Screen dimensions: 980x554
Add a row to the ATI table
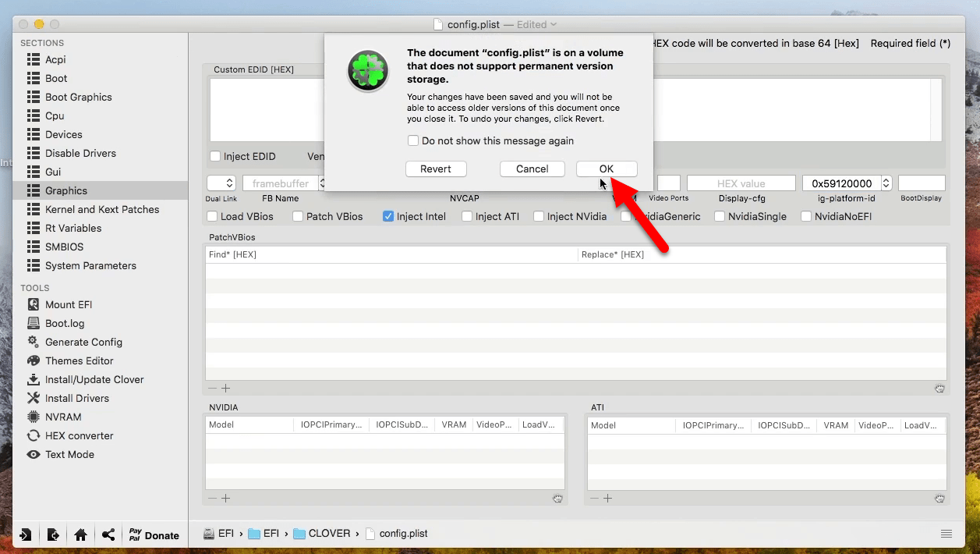(x=608, y=499)
